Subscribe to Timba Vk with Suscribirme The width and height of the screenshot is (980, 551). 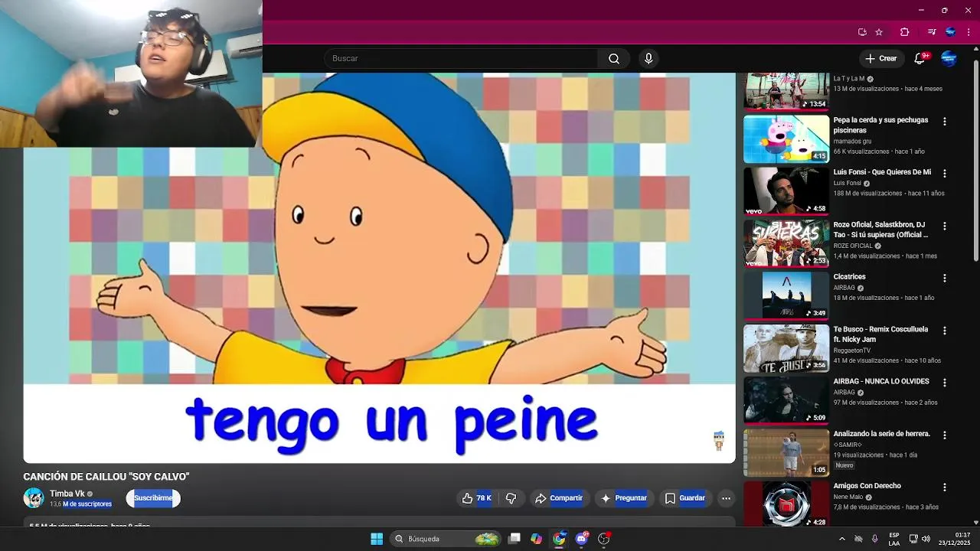click(x=153, y=498)
